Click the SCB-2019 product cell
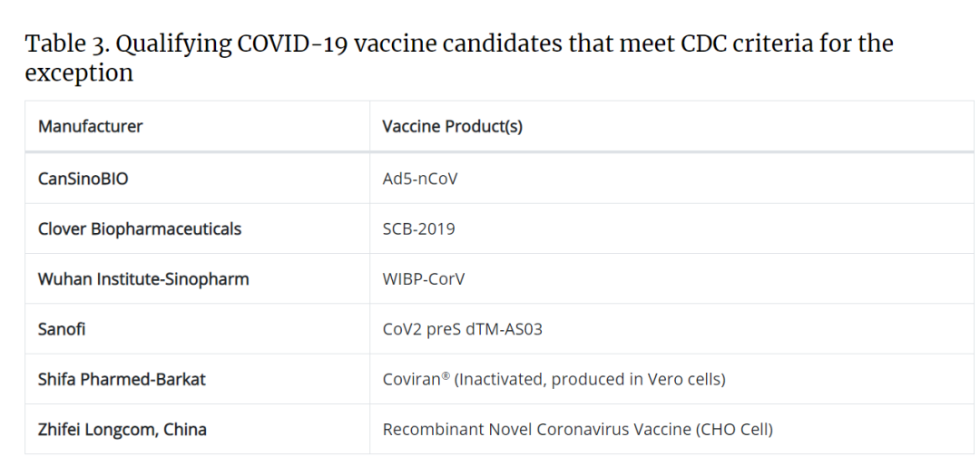Viewport: 980px width, 476px height. click(418, 228)
